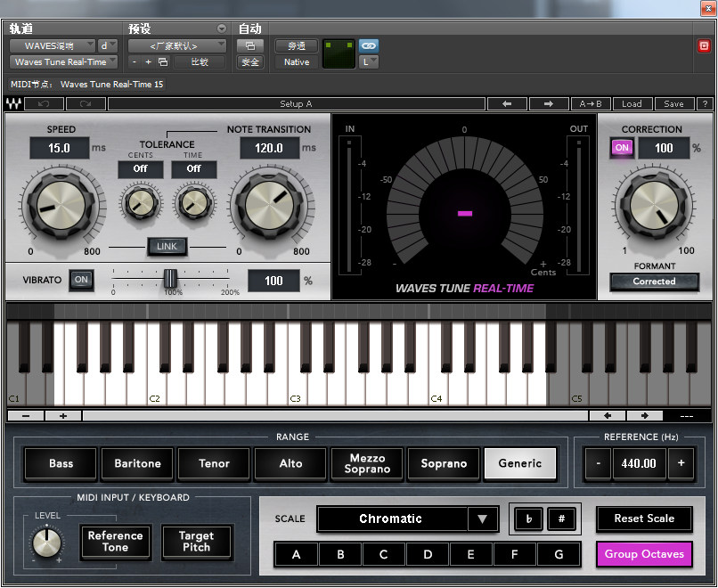Image resolution: width=718 pixels, height=588 pixels.
Task: Open the preset section circular menu icon
Action: point(222,29)
